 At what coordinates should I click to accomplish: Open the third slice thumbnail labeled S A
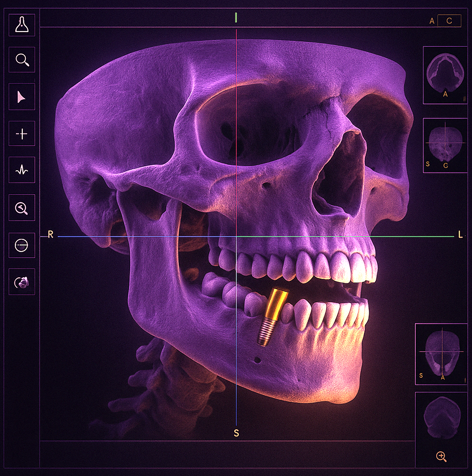click(x=441, y=354)
